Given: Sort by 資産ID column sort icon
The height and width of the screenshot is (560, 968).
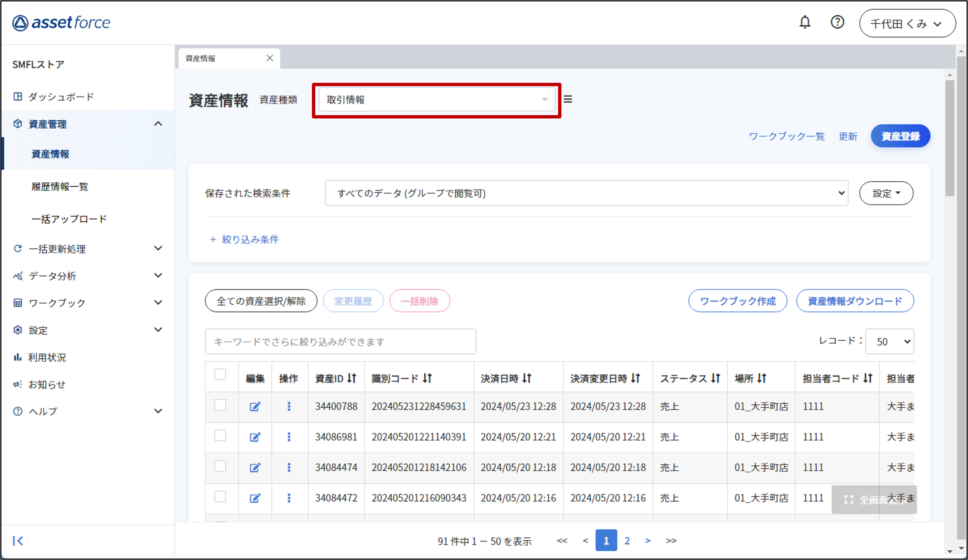Looking at the screenshot, I should coord(352,378).
